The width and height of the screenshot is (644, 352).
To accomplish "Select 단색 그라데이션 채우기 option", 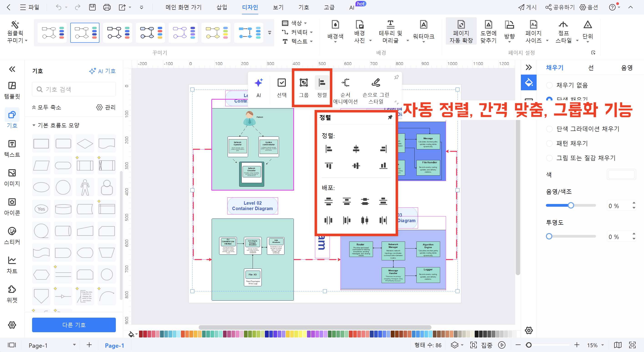I will (x=549, y=129).
